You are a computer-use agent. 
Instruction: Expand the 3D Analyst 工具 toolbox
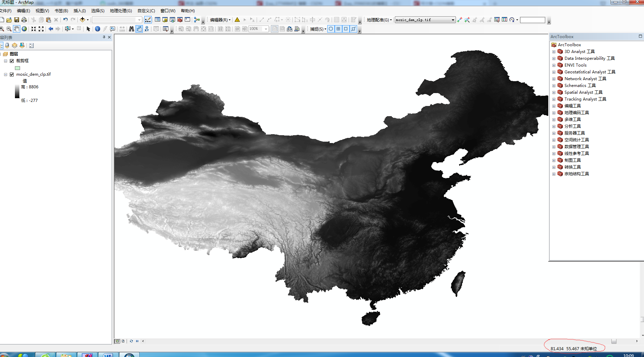(x=554, y=52)
